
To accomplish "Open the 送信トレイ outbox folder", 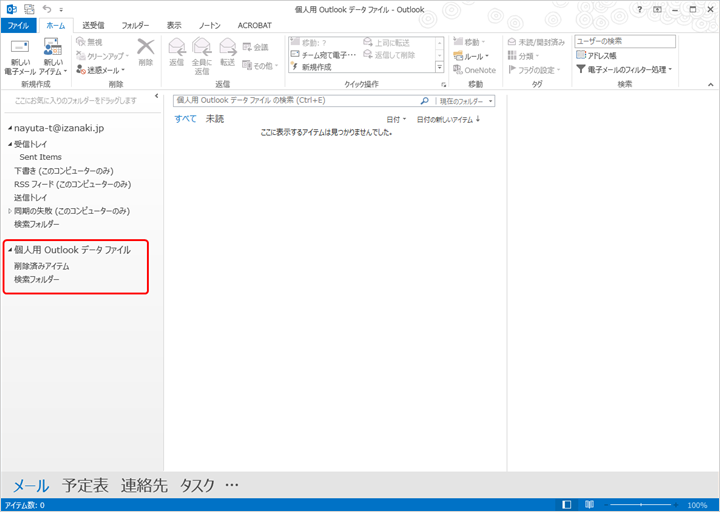I will click(30, 197).
